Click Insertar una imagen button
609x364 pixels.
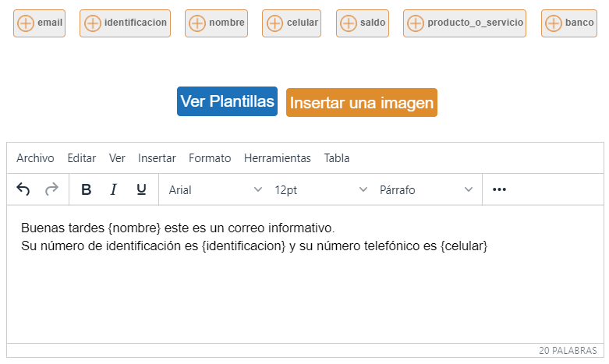point(362,102)
